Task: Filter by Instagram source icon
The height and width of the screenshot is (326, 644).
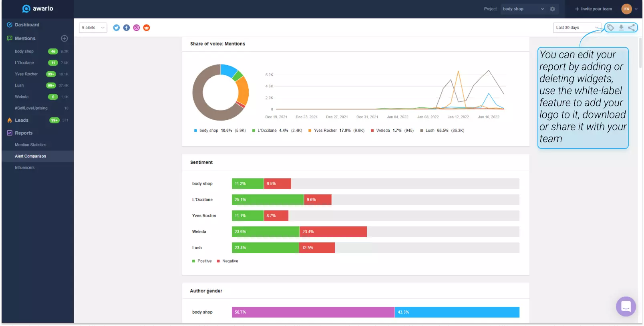Action: (137, 28)
